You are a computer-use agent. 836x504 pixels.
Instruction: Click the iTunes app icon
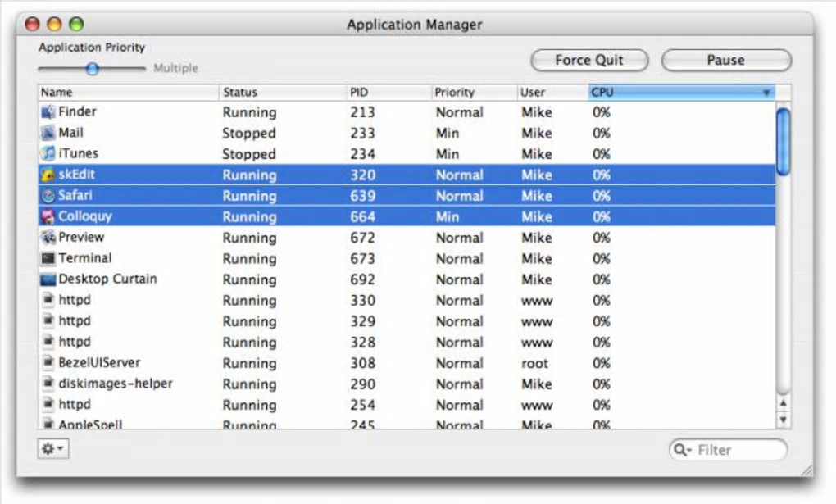pos(48,153)
